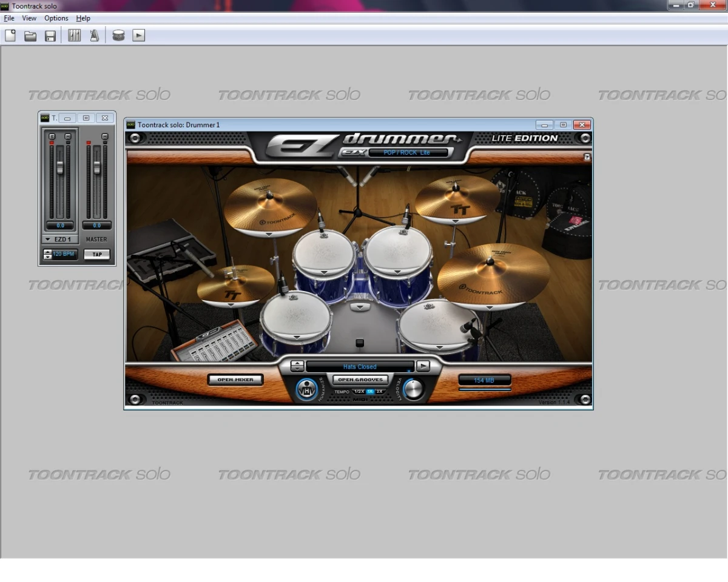Image resolution: width=728 pixels, height=582 pixels.
Task: Set tempo to 2X
Action: pos(379,392)
